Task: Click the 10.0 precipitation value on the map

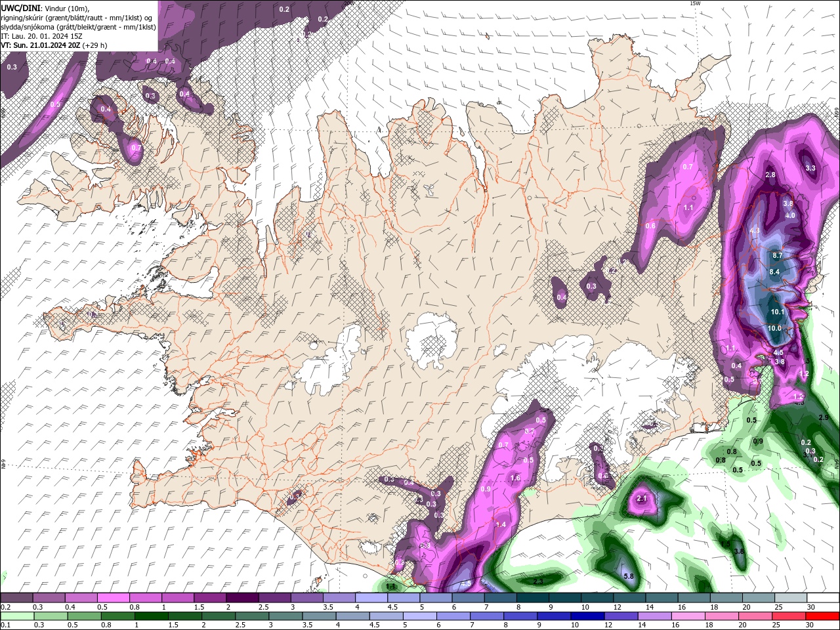Action: pyautogui.click(x=775, y=328)
